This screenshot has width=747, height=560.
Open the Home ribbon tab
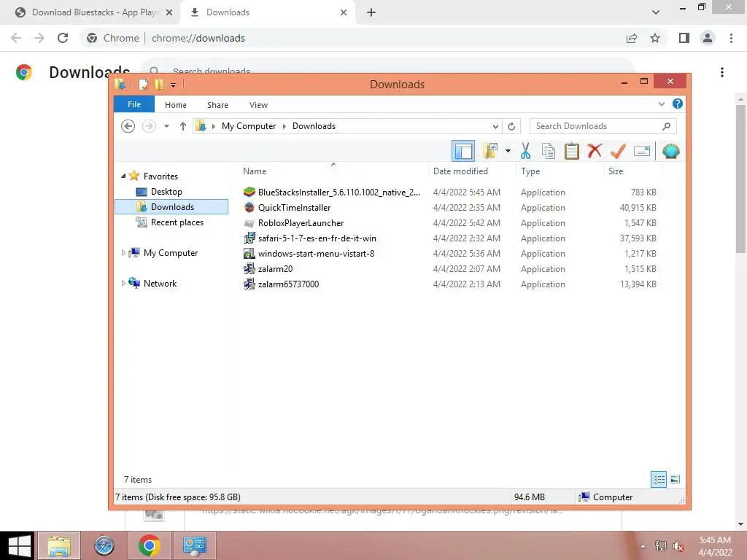tap(176, 105)
